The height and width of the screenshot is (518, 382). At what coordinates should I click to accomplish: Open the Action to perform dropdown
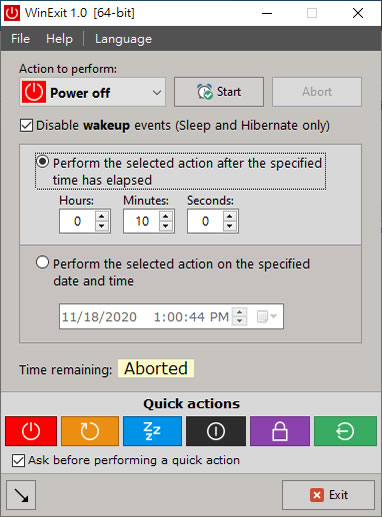click(92, 92)
